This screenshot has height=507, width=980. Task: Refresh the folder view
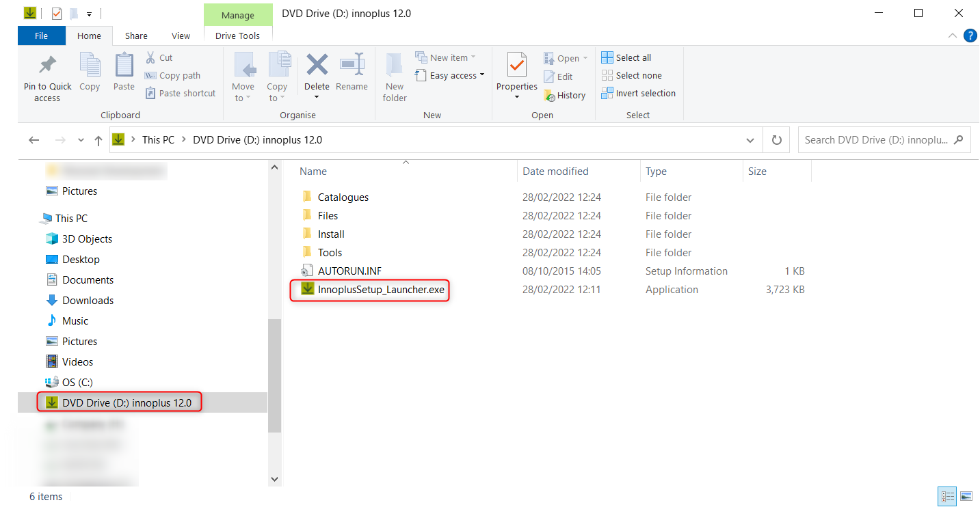776,139
